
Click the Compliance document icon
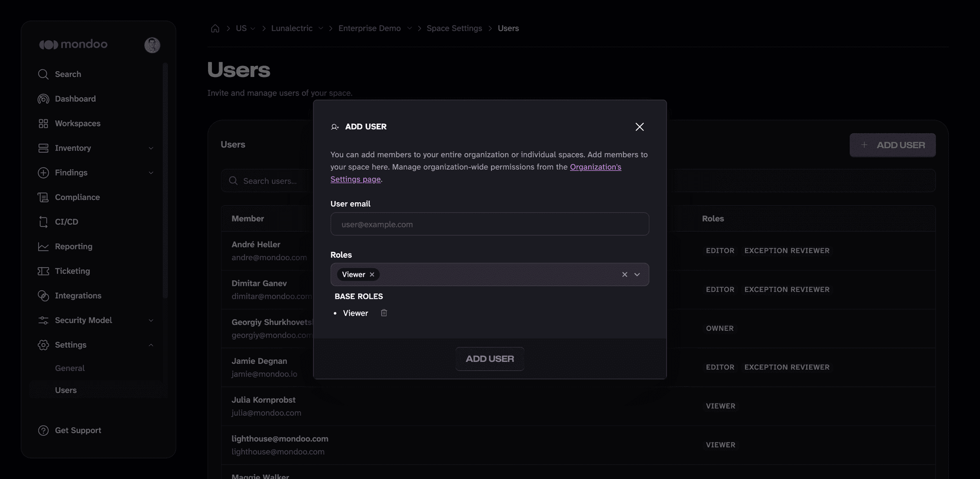[x=44, y=197]
